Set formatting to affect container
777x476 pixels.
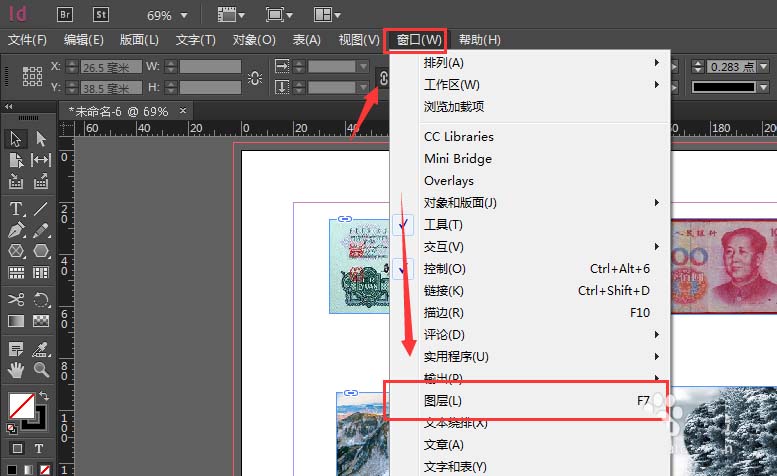point(17,448)
